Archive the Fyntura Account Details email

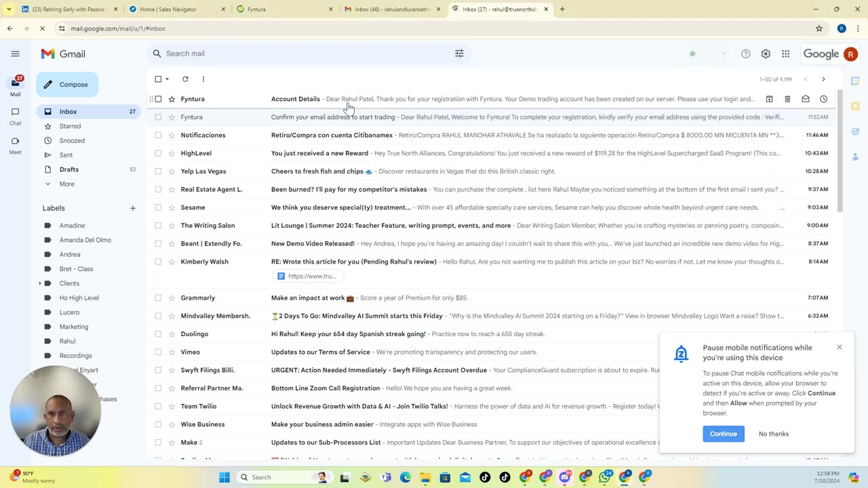[x=769, y=99]
